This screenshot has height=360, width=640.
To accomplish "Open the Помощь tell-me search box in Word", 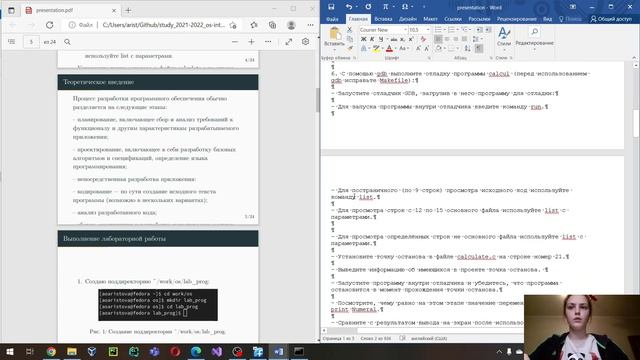I will [x=570, y=19].
